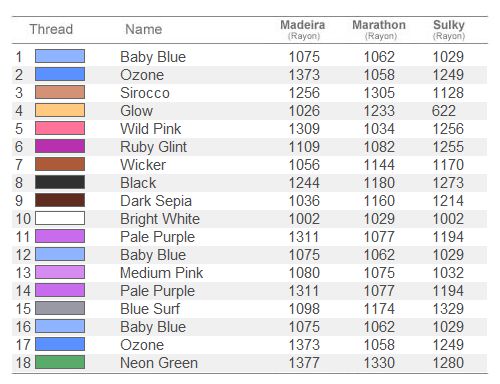Select the Blue Surf gray swatch
The width and height of the screenshot is (500, 384).
(60, 308)
